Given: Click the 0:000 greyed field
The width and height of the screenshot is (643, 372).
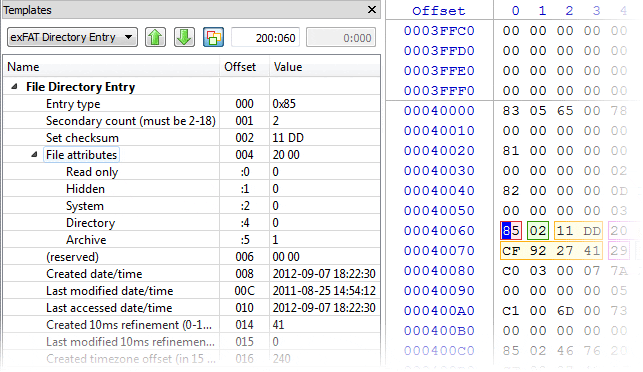Looking at the screenshot, I should click(x=341, y=38).
